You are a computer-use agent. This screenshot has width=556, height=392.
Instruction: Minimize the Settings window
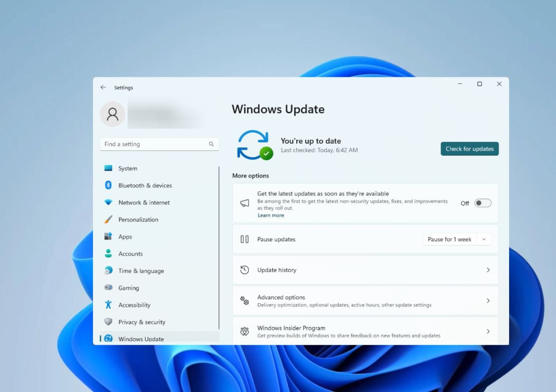click(x=460, y=84)
